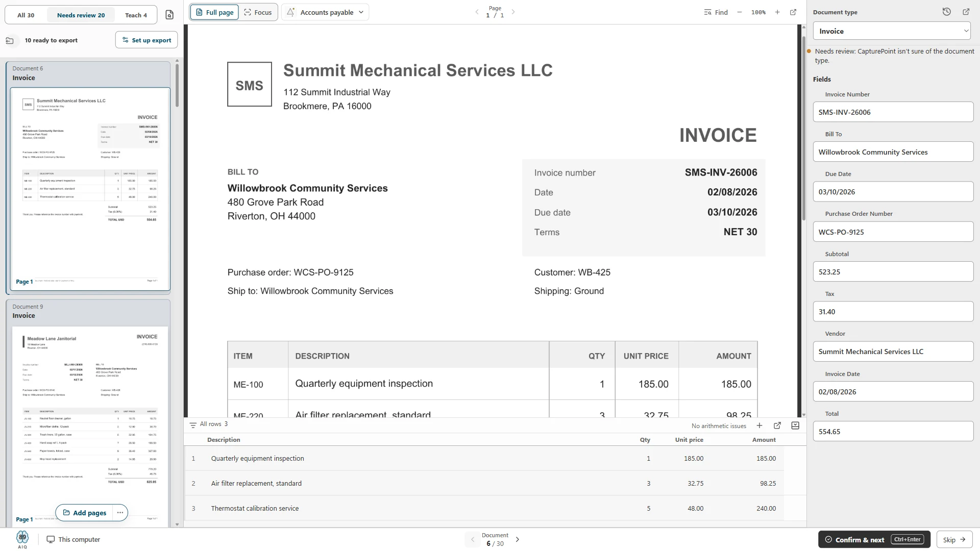This screenshot has height=551, width=980.
Task: Open the document search icon beside Teach tab
Action: pyautogui.click(x=169, y=15)
